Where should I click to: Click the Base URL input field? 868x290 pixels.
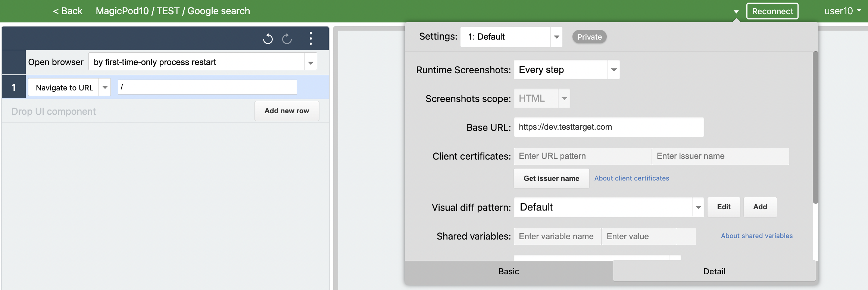609,127
